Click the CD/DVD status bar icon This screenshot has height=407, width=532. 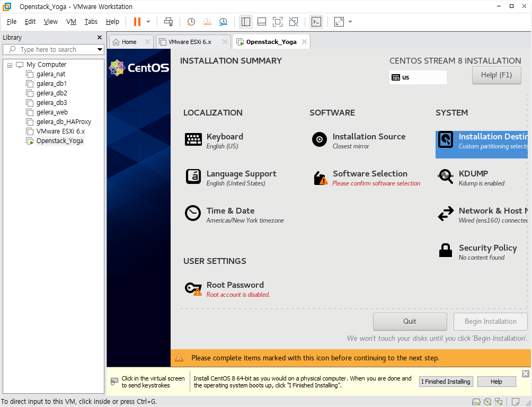point(487,402)
